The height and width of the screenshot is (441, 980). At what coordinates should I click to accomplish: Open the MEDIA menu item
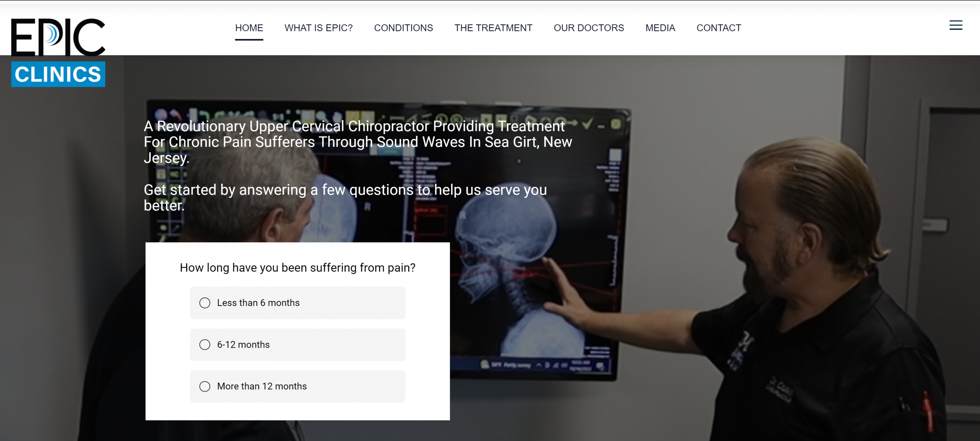pos(660,28)
